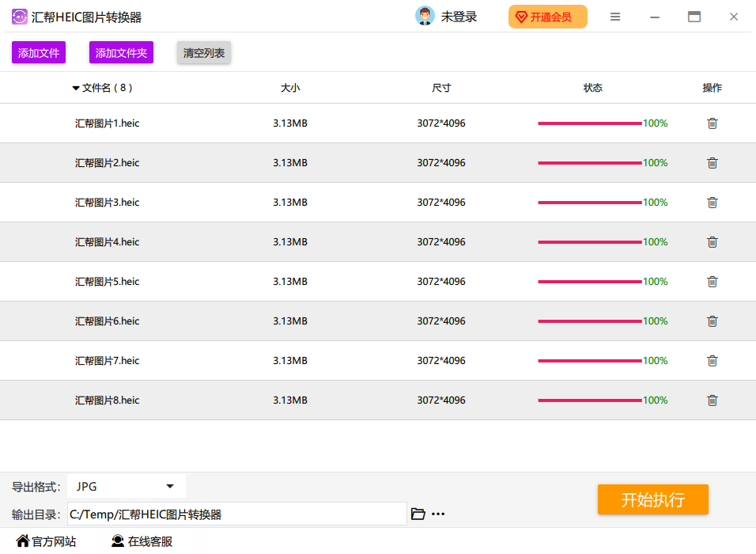Screen dimensions: 756x554
Task: Click the output directory path field
Action: coord(236,514)
